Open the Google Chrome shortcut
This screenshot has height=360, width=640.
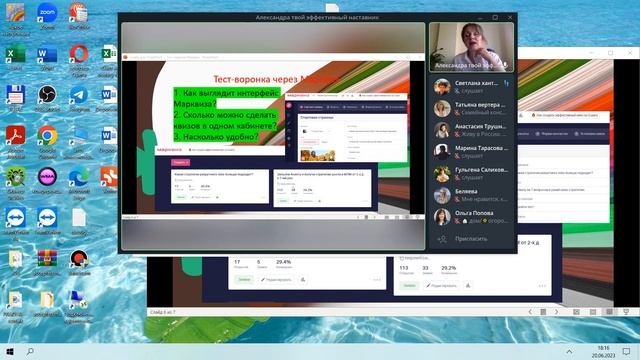point(47,136)
